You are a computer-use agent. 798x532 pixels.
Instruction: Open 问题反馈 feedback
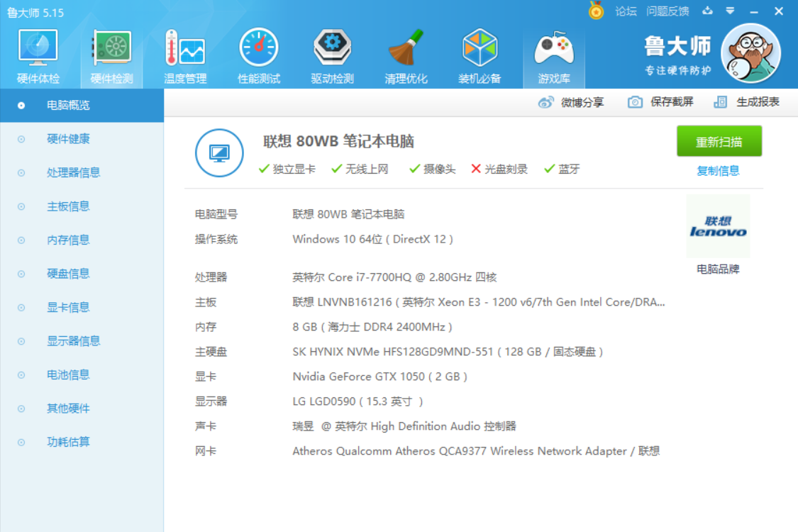pyautogui.click(x=667, y=11)
